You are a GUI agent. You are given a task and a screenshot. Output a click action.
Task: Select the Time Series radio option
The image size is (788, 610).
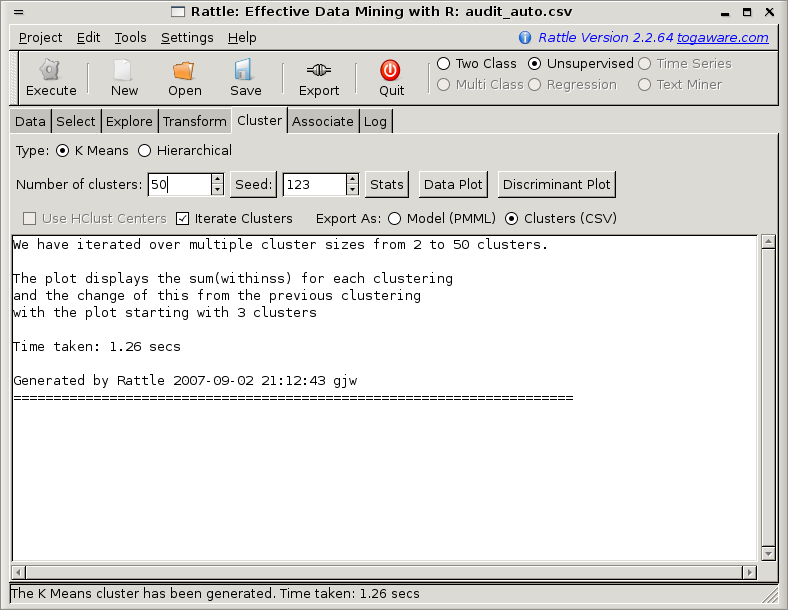(645, 64)
